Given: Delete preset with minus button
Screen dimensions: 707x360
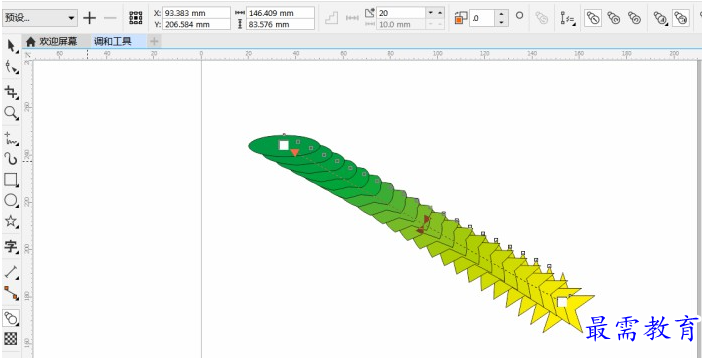Looking at the screenshot, I should point(110,18).
